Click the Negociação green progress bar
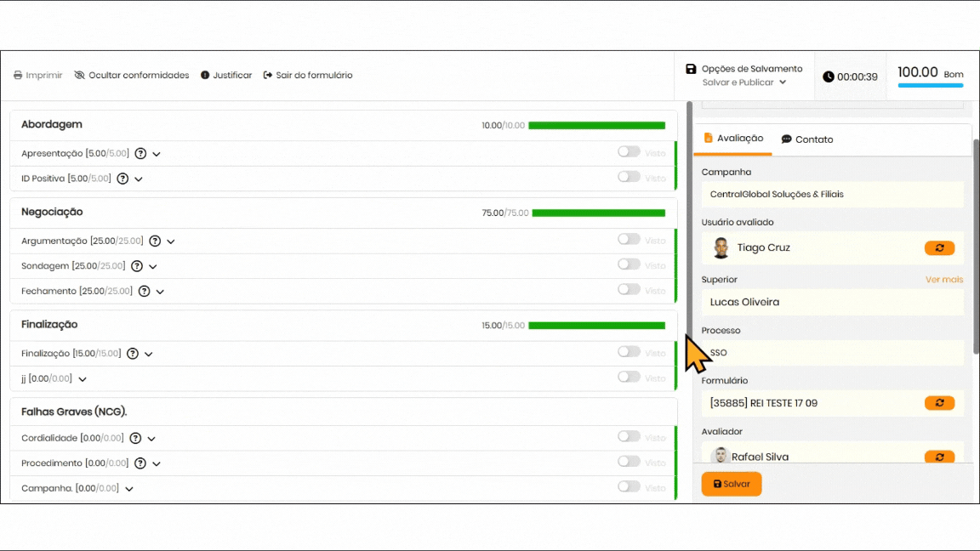 point(597,213)
